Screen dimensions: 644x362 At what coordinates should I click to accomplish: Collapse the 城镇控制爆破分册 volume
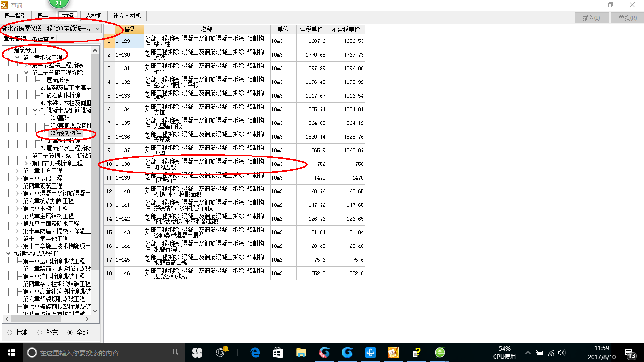(x=8, y=254)
